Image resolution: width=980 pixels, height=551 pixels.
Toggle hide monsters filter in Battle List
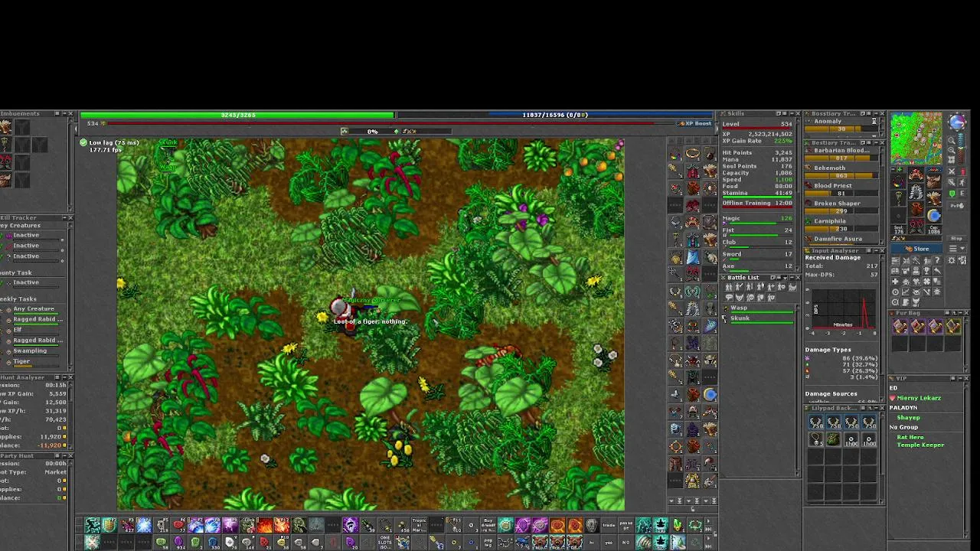pos(740,298)
